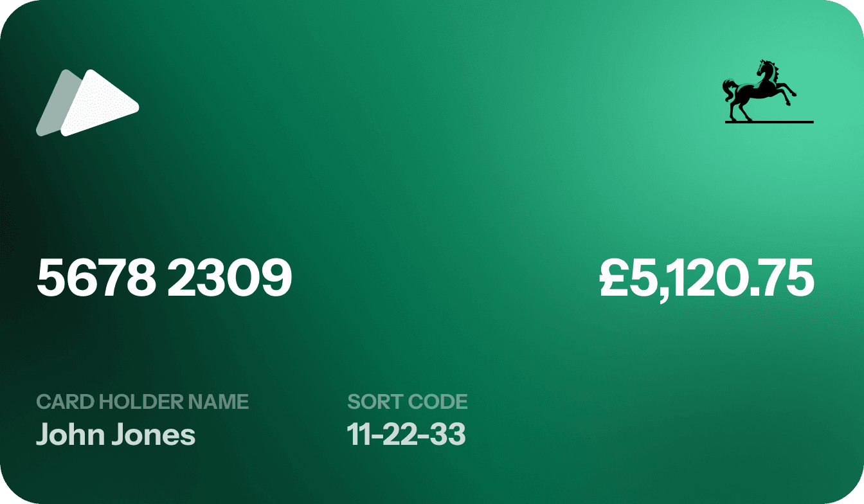Click the second number group 2309
This screenshot has height=504, width=864.
(230, 279)
